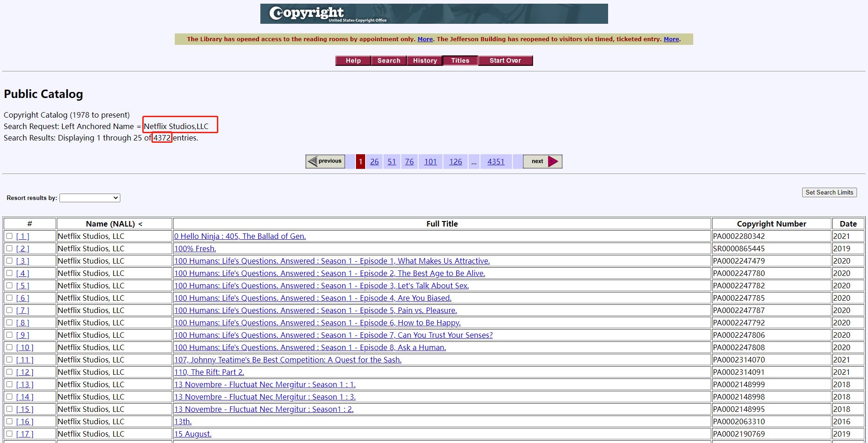Click the Jefferson Building More link

(671, 39)
